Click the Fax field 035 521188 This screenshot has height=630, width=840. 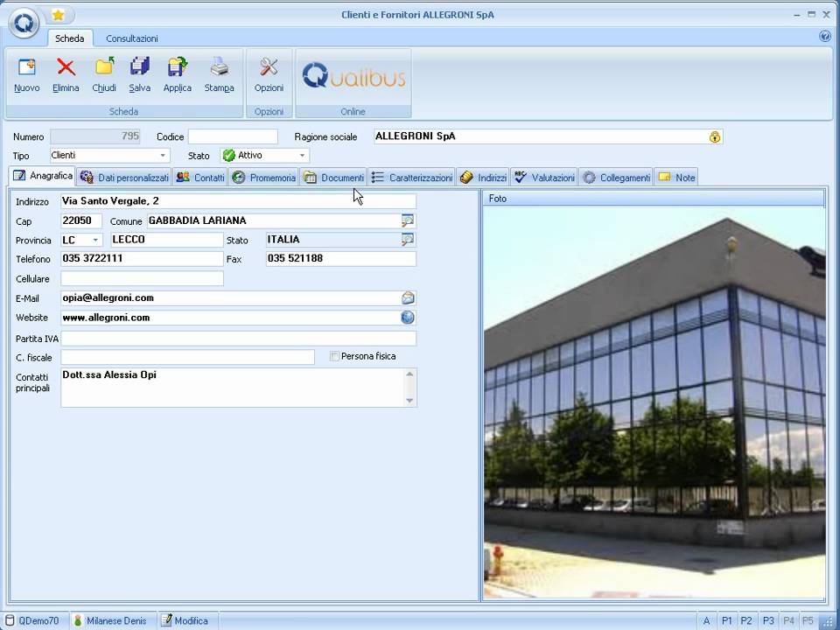pyautogui.click(x=340, y=259)
